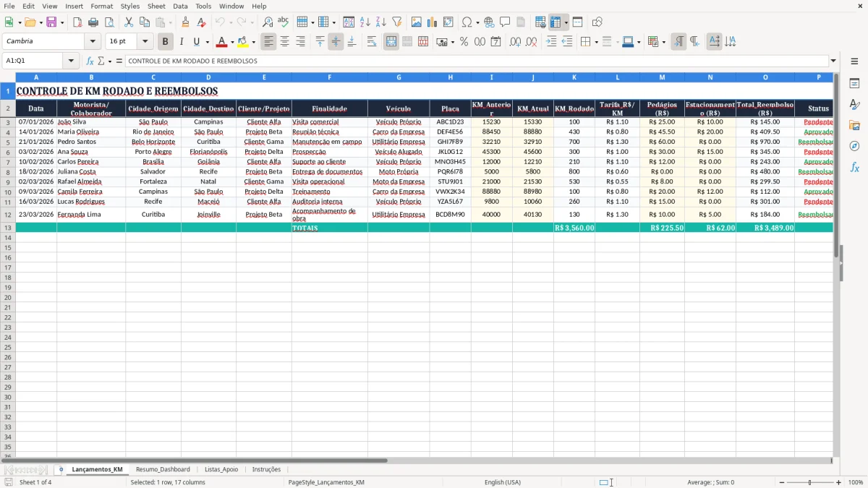Screen dimensions: 868x488
Task: Open the font size dropdown
Action: (145, 42)
